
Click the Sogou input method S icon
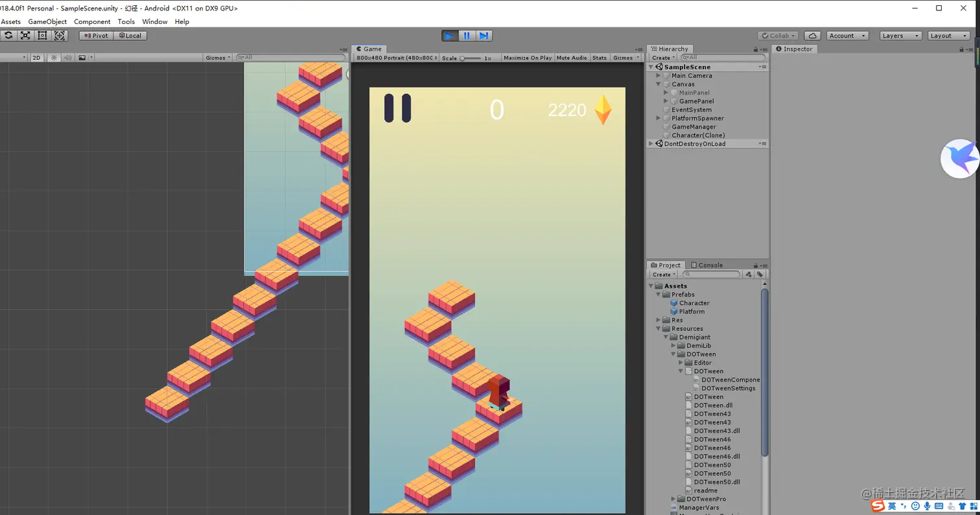coord(878,505)
